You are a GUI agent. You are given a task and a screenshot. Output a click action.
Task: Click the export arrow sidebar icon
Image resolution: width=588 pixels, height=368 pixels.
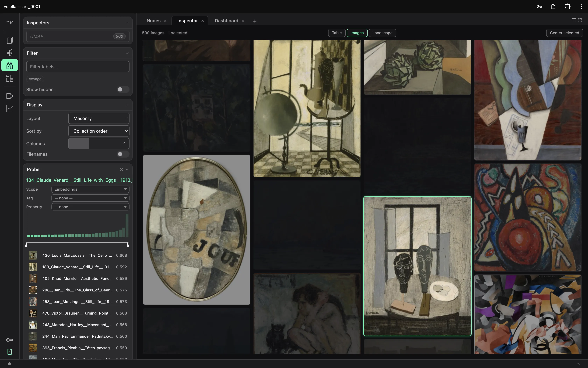tap(9, 96)
